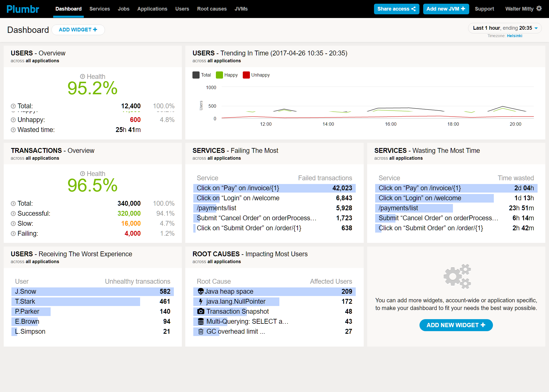Click the trash icon beside GC overhead limit
The height and width of the screenshot is (392, 549).
pyautogui.click(x=201, y=331)
